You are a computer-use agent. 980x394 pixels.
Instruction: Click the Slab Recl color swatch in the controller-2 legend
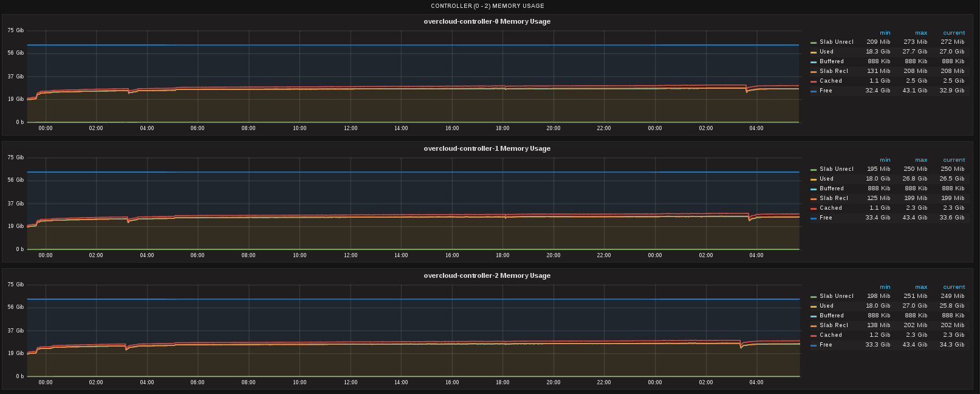point(814,326)
